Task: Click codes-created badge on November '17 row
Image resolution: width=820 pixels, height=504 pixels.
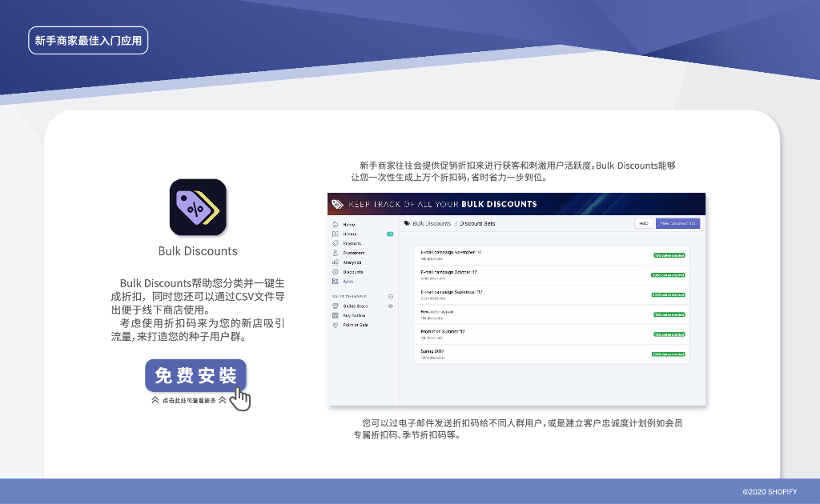Action: tap(669, 255)
